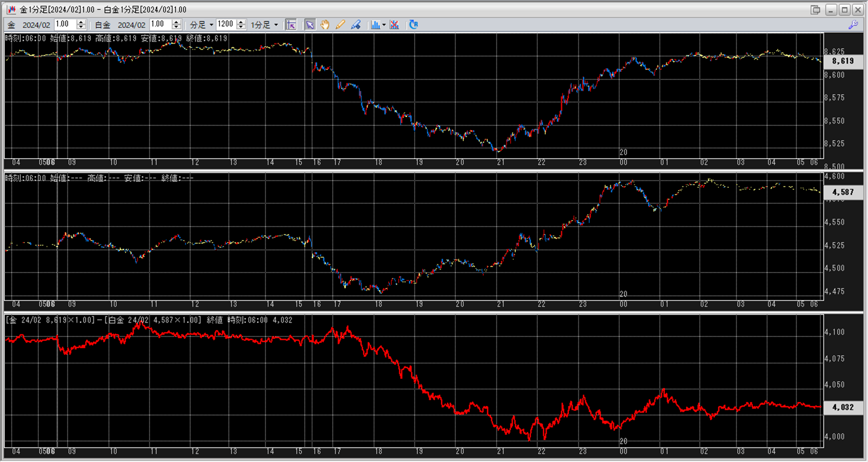Select the pencil drawing tool
The width and height of the screenshot is (868, 462).
[340, 25]
